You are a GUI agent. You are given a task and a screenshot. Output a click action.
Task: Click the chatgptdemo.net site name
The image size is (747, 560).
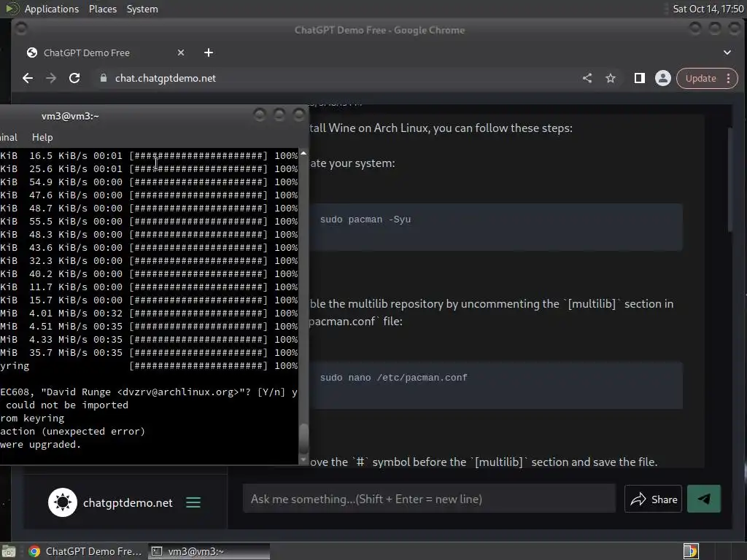point(128,503)
